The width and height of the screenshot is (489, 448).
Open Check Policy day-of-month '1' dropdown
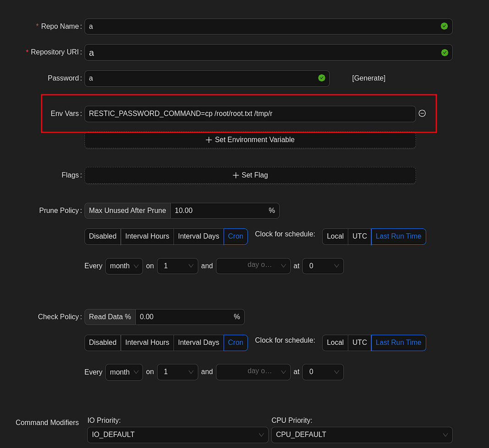[x=177, y=372]
